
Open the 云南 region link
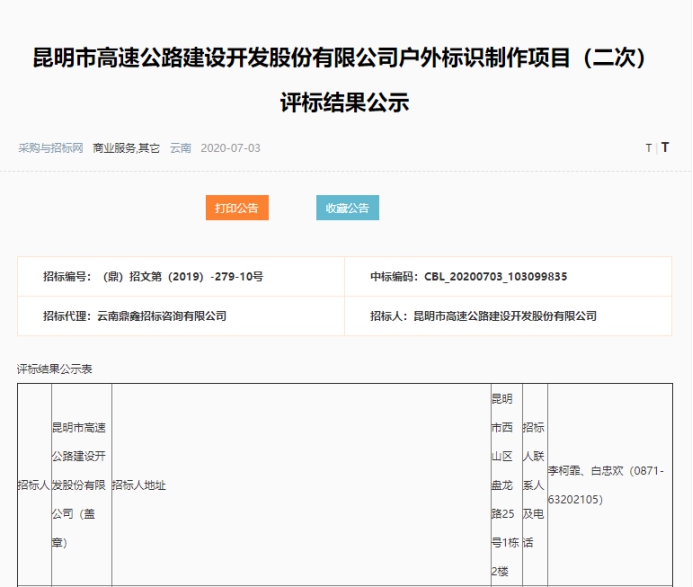(x=180, y=148)
